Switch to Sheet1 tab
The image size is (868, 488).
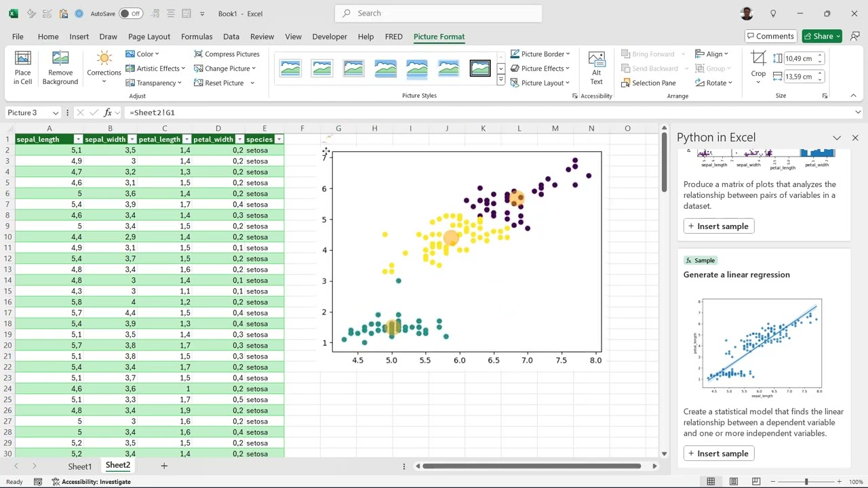79,466
